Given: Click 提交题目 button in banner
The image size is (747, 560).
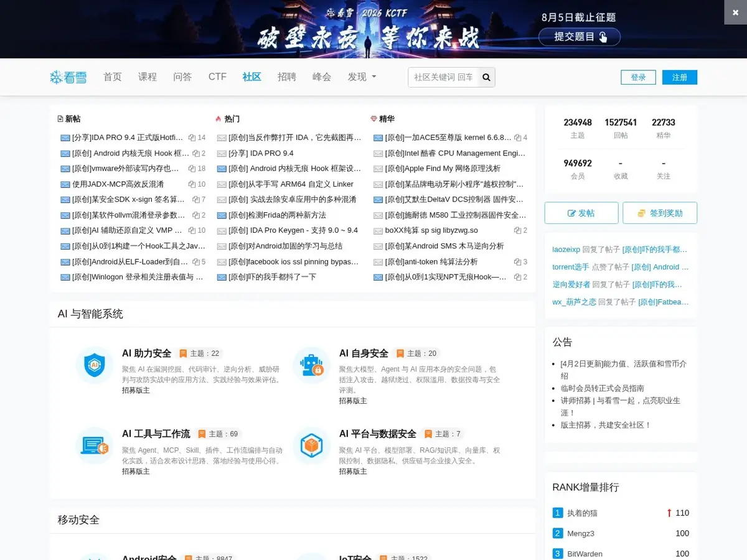Looking at the screenshot, I should [580, 37].
